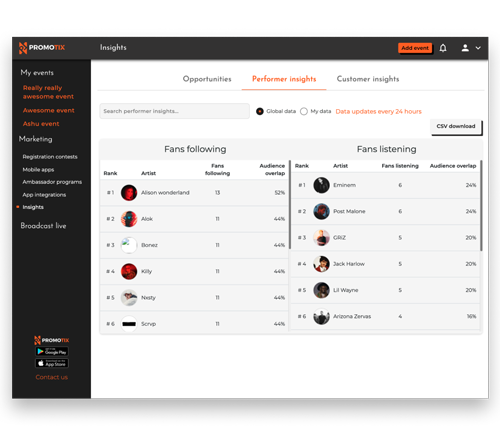Image resolution: width=500 pixels, height=442 pixels.
Task: Select the Global data radio button
Action: (x=260, y=111)
